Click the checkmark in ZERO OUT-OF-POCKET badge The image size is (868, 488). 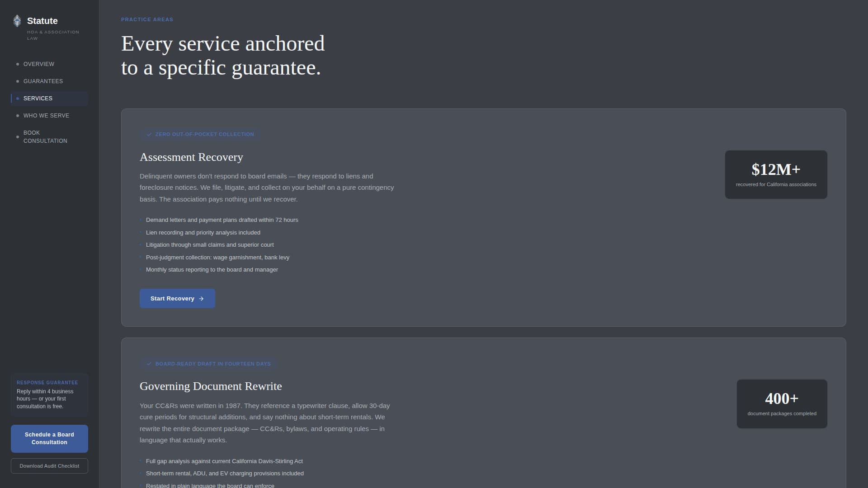pos(150,134)
